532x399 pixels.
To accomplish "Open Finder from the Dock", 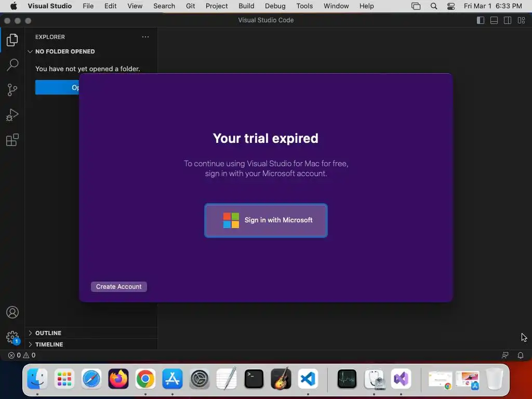I will 37,379.
